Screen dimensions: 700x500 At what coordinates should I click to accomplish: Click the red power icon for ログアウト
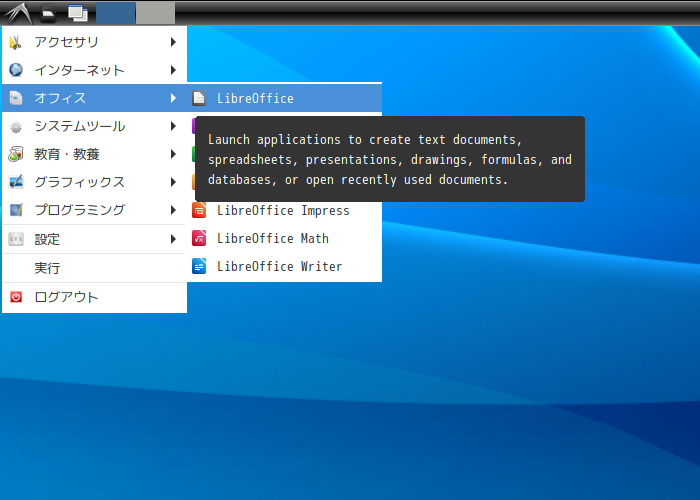coord(16,297)
